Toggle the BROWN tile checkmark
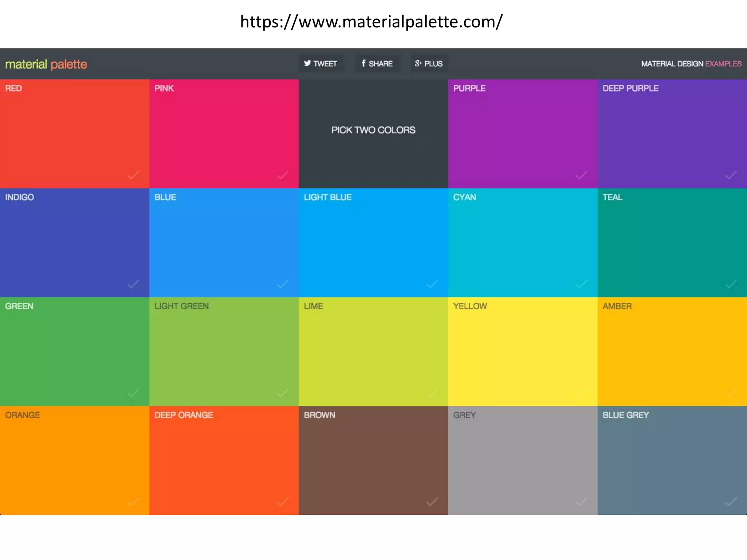747x560 pixels. tap(432, 502)
